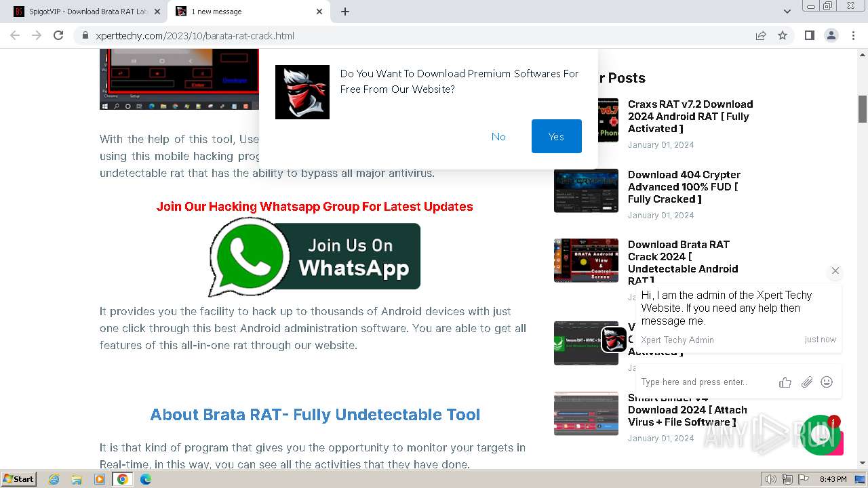
Task: Click the Xpert Techy Admin avatar
Action: point(614,340)
